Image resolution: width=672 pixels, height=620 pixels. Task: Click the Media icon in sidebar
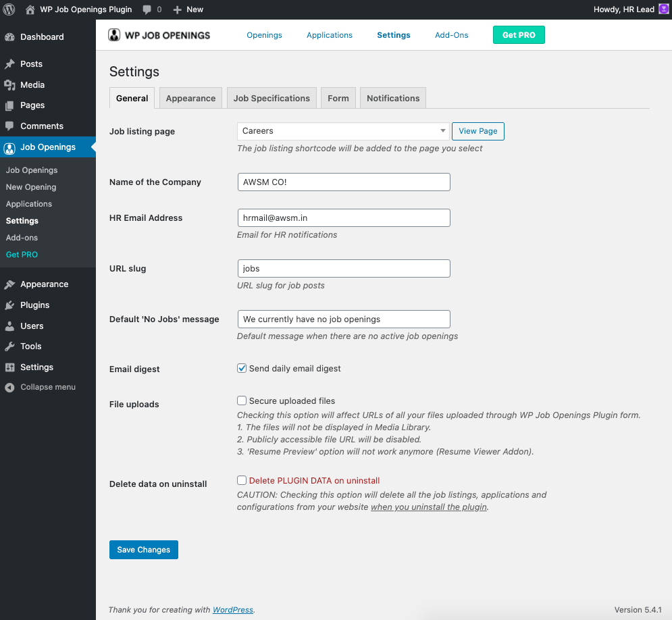9,85
